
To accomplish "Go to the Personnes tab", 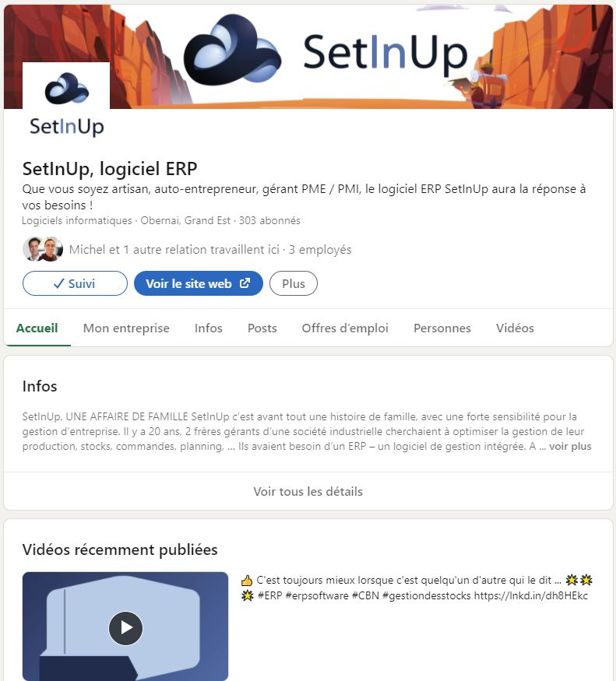I will pos(442,328).
